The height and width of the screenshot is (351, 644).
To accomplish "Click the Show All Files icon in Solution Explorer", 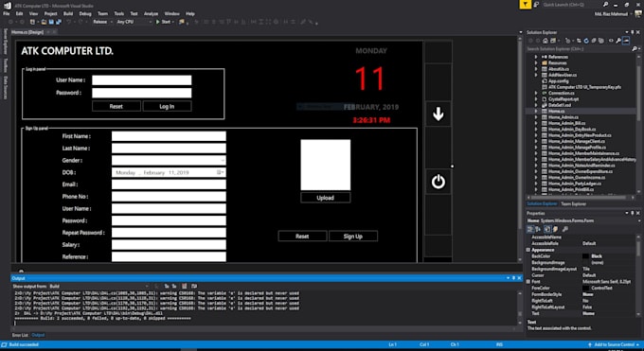I will pos(601,41).
